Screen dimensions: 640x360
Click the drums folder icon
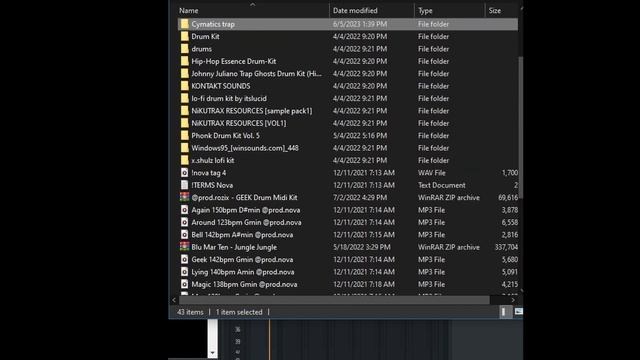184,49
